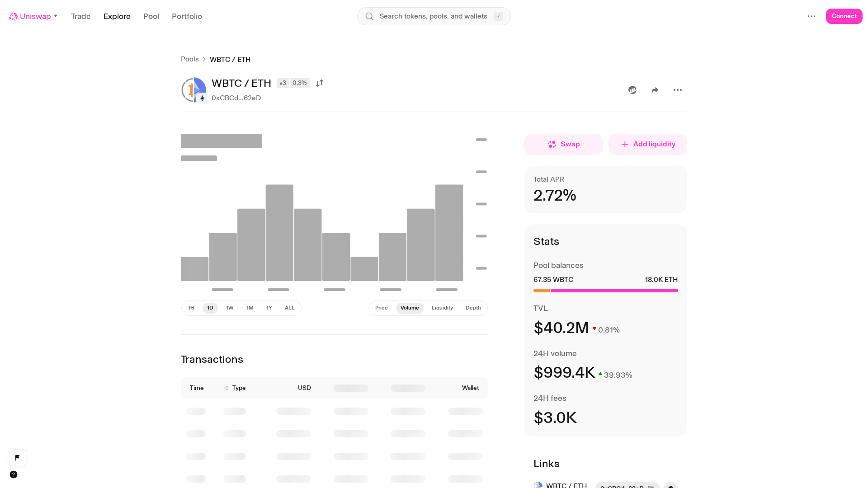
Task: Go back to Pools via breadcrumb
Action: click(x=190, y=59)
